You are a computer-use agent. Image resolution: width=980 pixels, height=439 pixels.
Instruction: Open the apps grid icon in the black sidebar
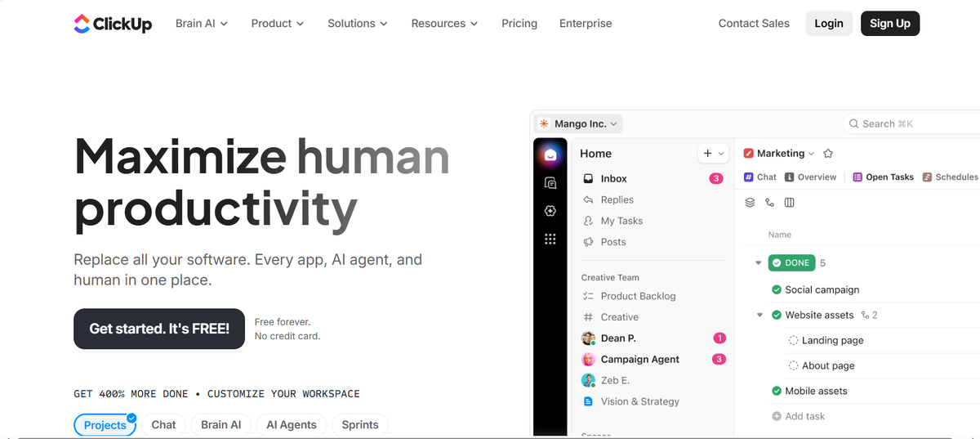550,239
